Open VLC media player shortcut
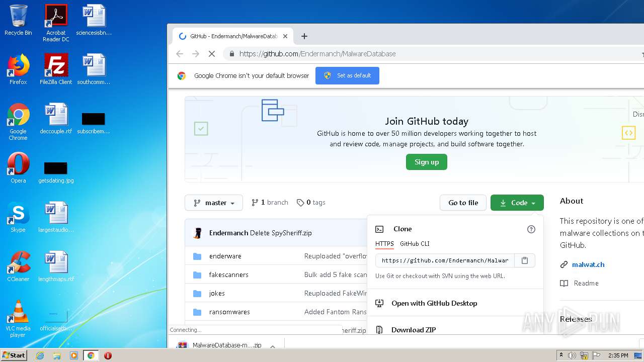 (x=18, y=319)
